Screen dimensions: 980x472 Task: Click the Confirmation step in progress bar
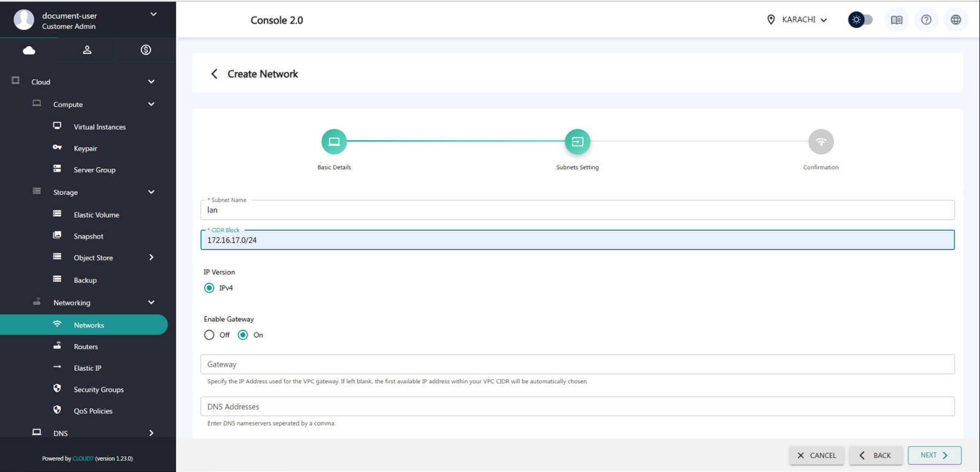pos(821,142)
